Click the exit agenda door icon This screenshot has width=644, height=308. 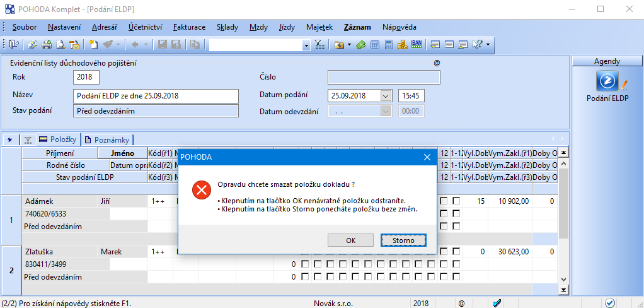click(13, 44)
